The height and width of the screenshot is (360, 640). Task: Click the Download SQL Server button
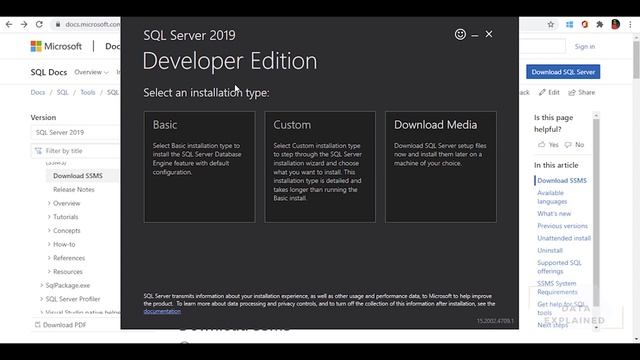[x=563, y=72]
